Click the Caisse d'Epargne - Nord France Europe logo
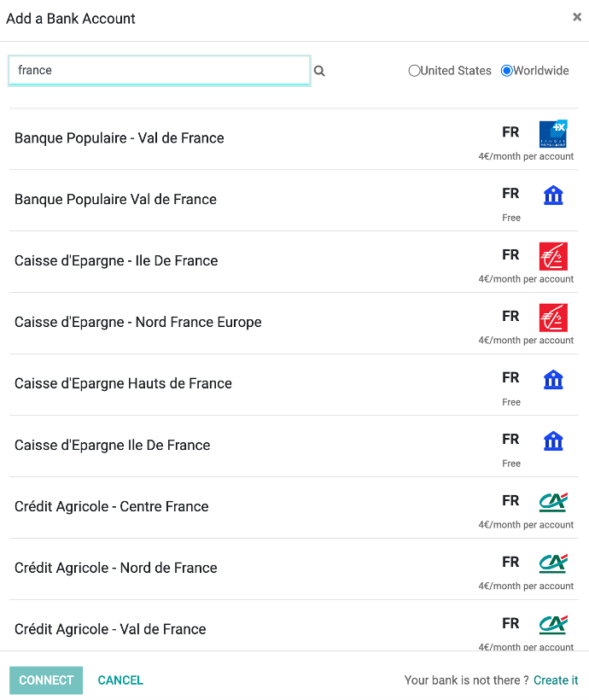589x700 pixels. (553, 318)
